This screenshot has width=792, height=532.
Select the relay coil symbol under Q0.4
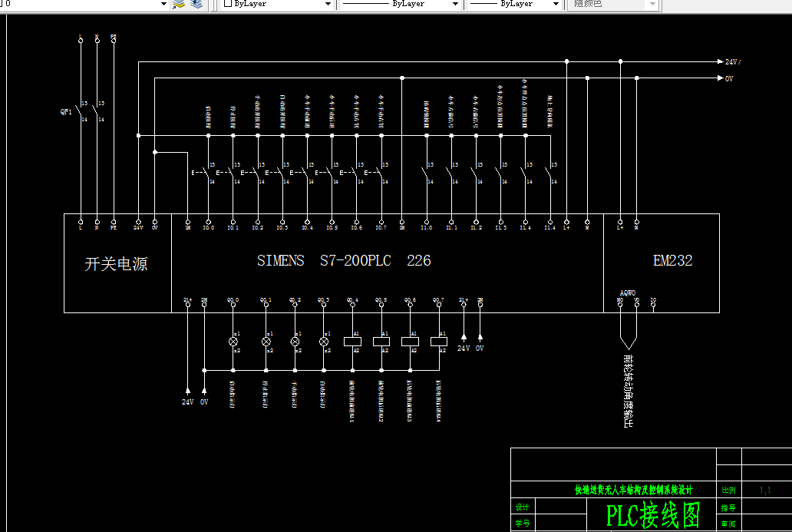tap(352, 342)
